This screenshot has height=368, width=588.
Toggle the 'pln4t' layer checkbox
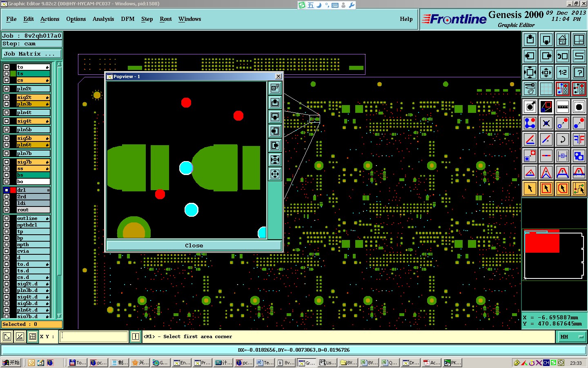(7, 112)
